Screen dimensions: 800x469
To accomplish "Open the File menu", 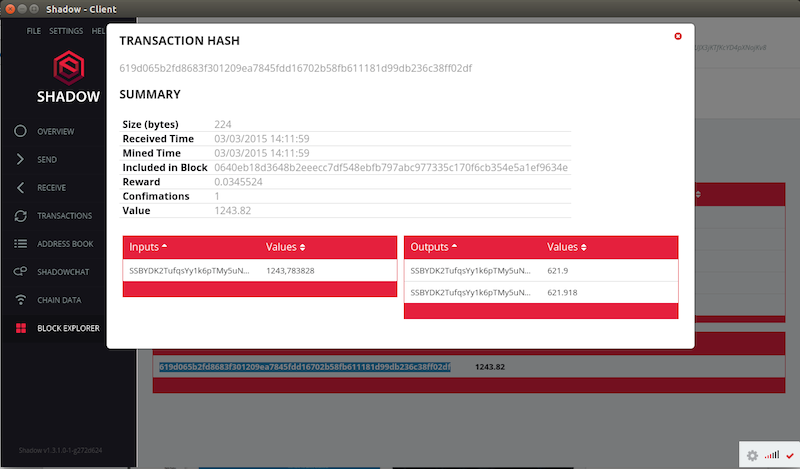I will (x=34, y=31).
